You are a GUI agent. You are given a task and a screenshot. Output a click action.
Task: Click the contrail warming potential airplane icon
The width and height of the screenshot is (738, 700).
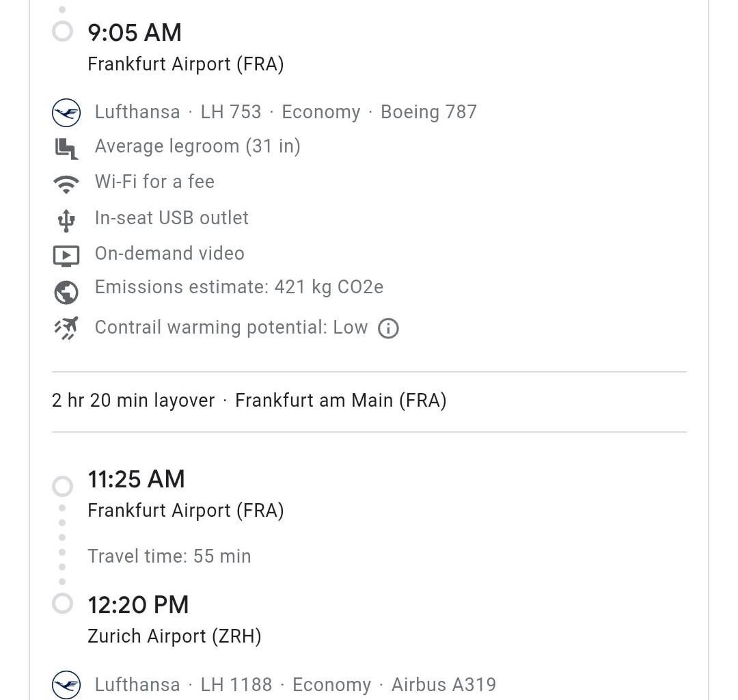pos(66,327)
